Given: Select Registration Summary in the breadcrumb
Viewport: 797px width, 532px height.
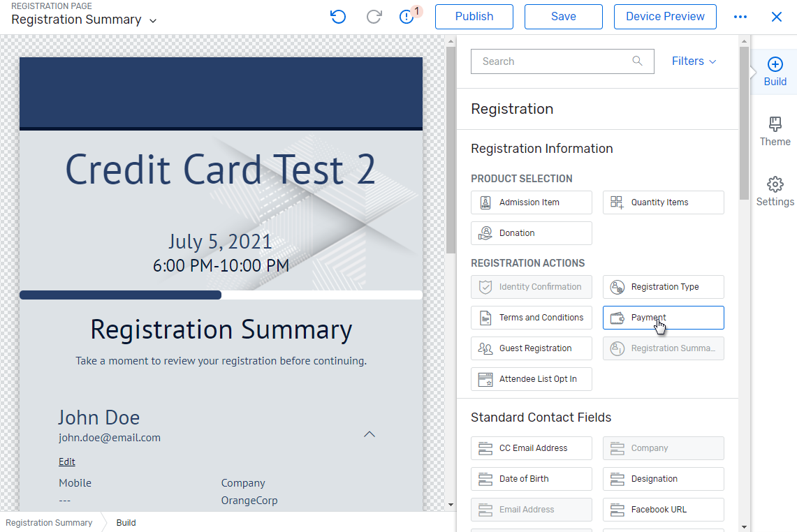Looking at the screenshot, I should (x=49, y=522).
